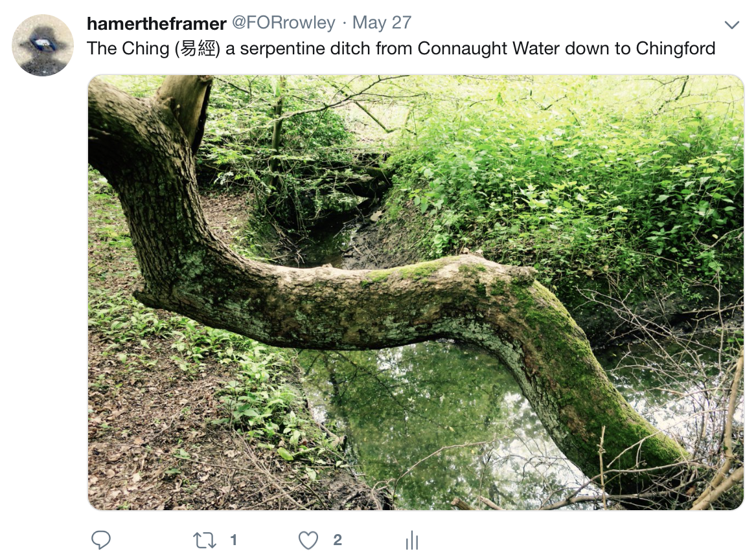The width and height of the screenshot is (756, 560).
Task: Open the May 27 timestamp permalink
Action: point(382,23)
